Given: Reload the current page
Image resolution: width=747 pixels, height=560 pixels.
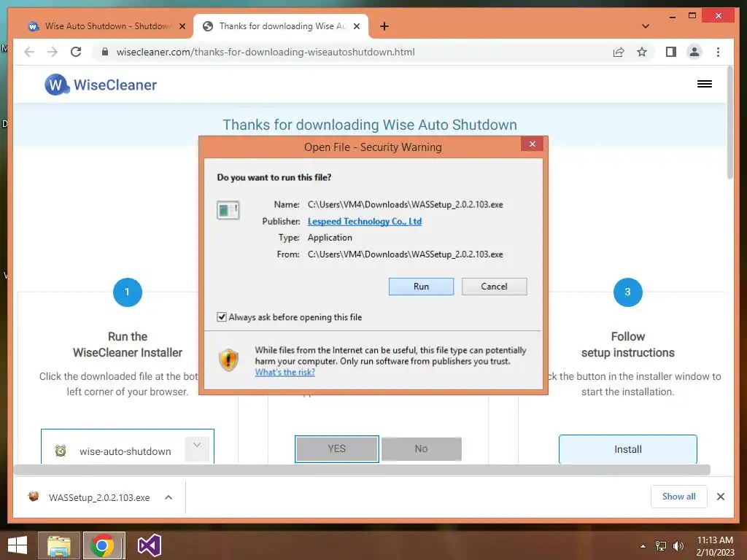Looking at the screenshot, I should coord(76,52).
